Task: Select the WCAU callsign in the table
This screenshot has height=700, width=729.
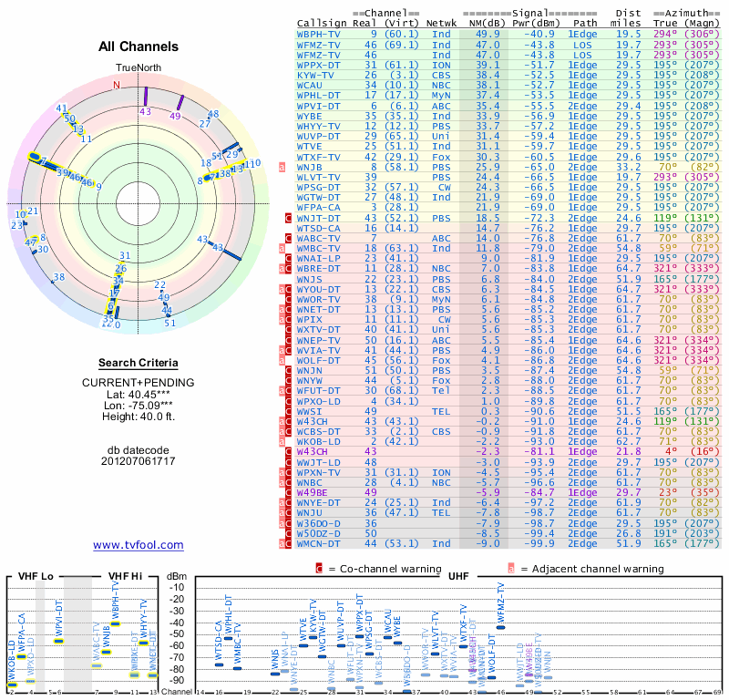Action: 309,86
